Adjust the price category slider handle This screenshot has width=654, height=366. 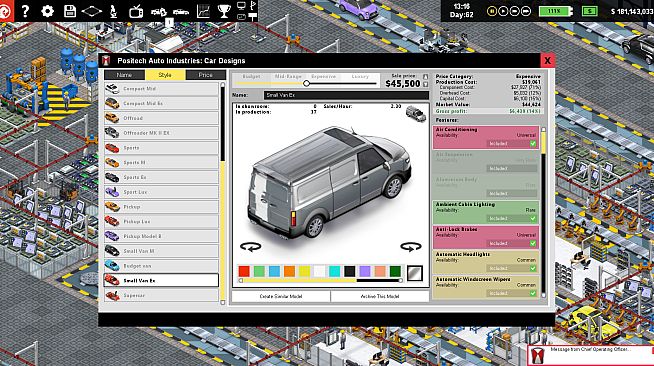306,83
